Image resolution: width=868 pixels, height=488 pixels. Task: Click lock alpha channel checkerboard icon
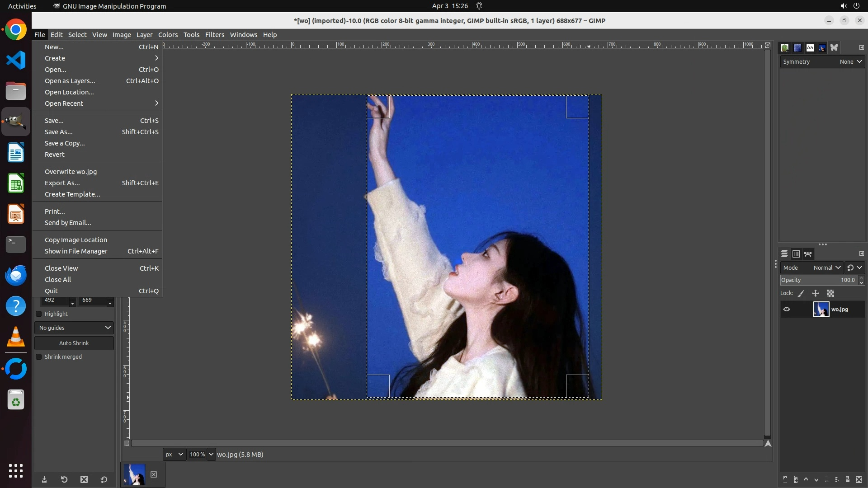(x=830, y=293)
